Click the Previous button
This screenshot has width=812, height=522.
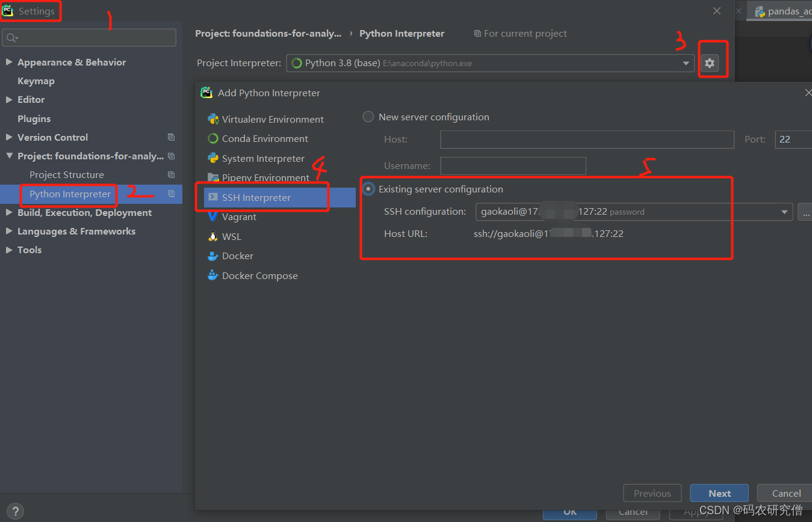point(652,493)
